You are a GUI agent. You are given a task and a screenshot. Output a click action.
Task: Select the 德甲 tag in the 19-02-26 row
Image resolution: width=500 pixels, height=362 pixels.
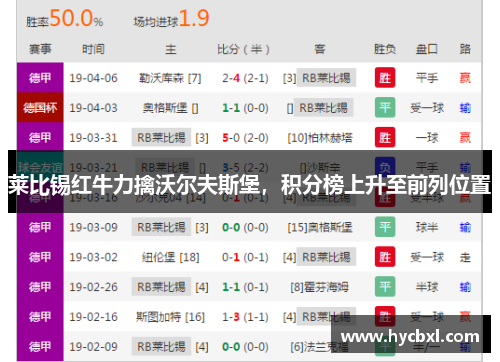pyautogui.click(x=40, y=287)
